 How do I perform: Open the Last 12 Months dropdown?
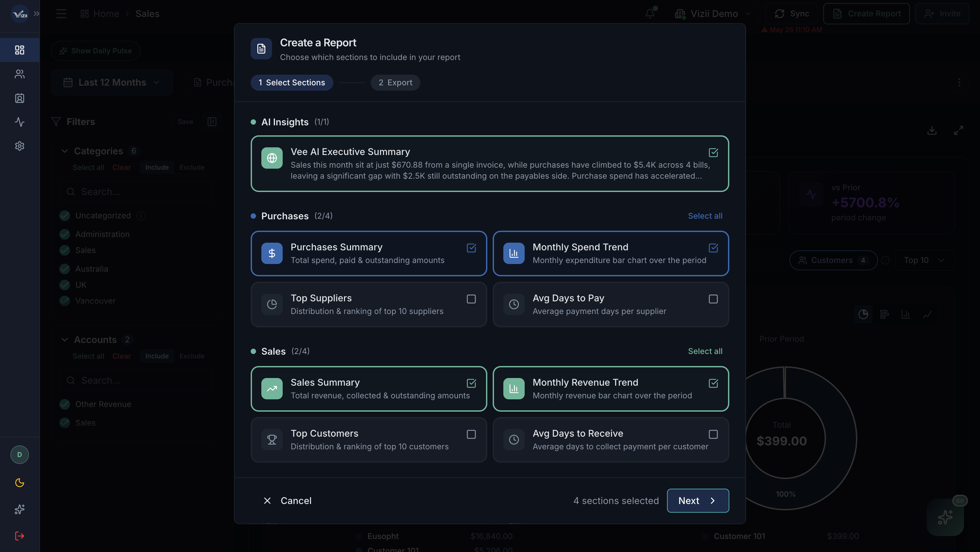coord(111,82)
